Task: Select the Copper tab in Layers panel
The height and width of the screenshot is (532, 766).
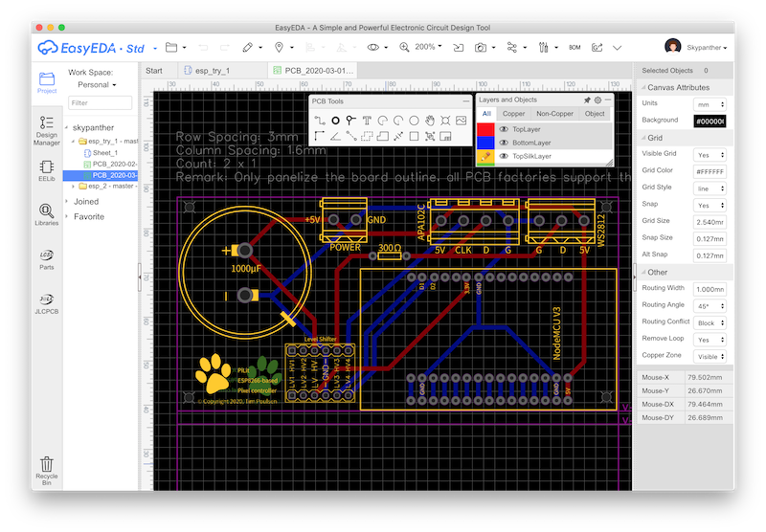Action: coord(513,114)
